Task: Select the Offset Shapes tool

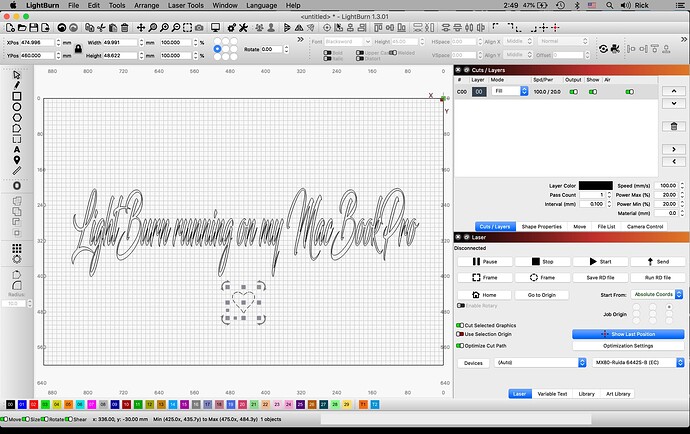Action: point(17,186)
